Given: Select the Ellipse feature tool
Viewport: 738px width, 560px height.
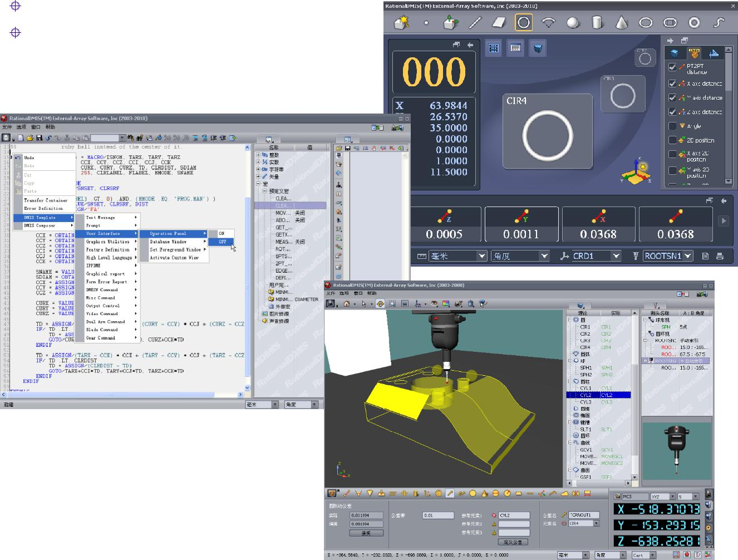Looking at the screenshot, I should [646, 23].
